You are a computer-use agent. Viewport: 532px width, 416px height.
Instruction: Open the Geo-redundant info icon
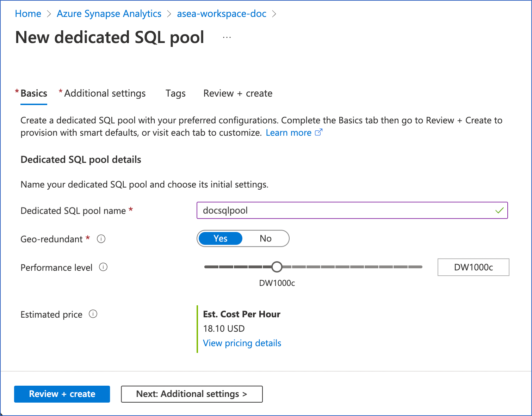(x=101, y=239)
